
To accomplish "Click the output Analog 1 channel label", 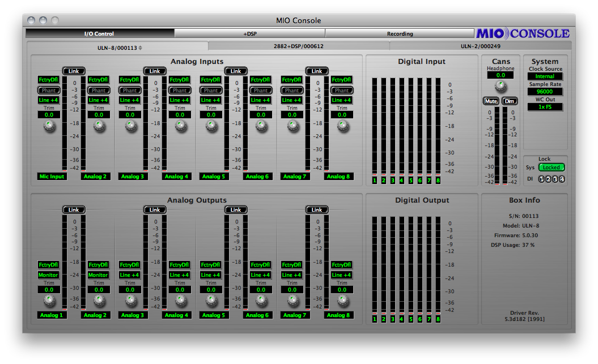I will 52,315.
